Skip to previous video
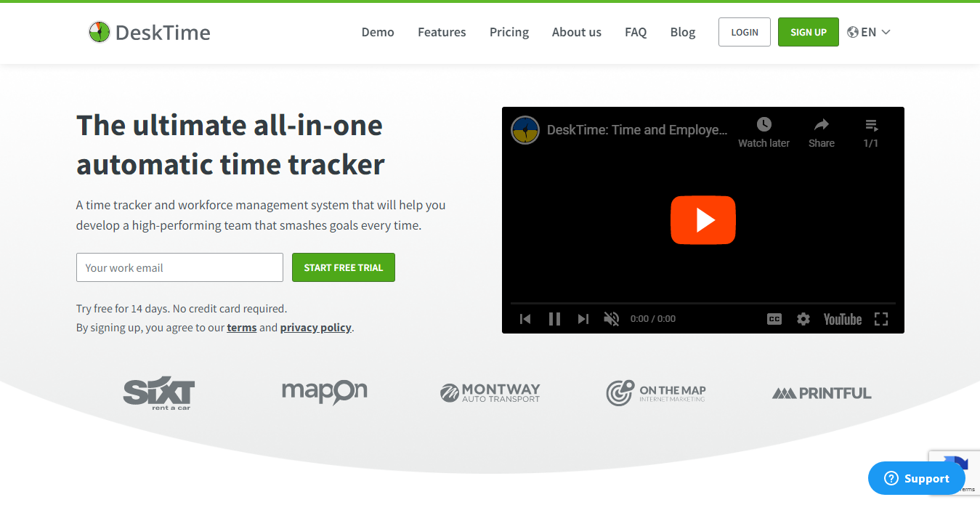This screenshot has height=505, width=980. 525,319
